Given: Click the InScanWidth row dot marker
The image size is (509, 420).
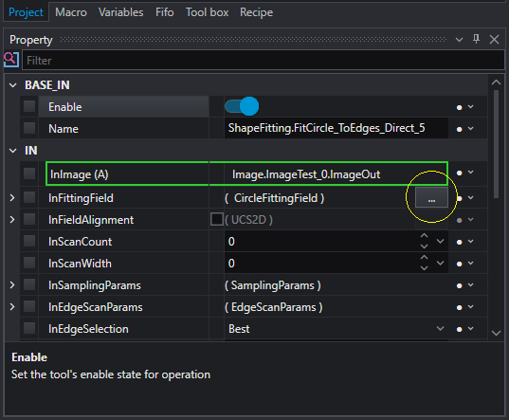Looking at the screenshot, I should click(459, 264).
